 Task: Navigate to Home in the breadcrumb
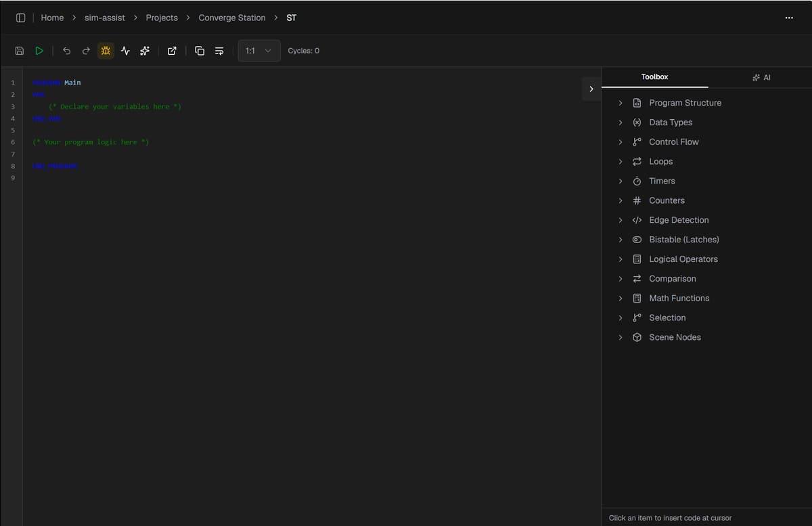[52, 18]
